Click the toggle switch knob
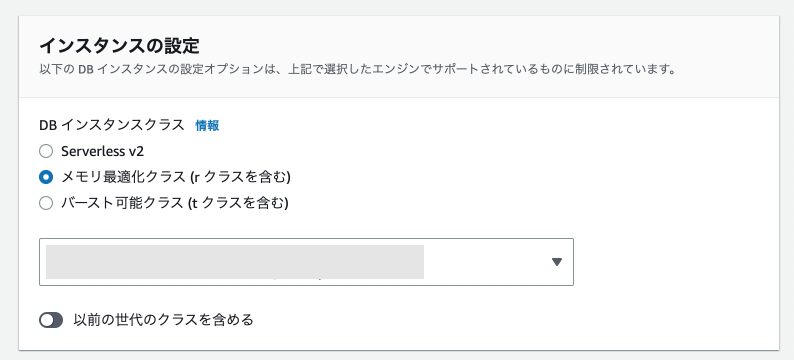 (x=47, y=320)
